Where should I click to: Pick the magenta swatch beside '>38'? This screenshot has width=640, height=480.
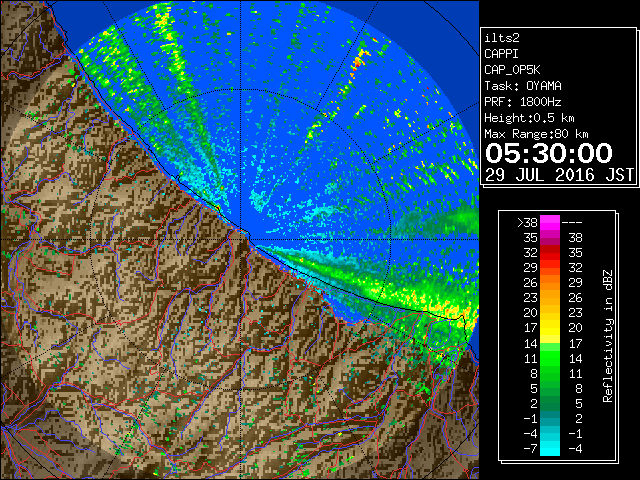[x=550, y=222]
